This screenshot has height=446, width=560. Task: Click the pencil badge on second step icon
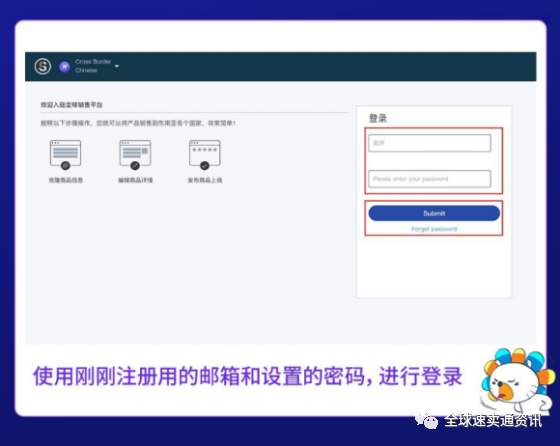point(135,166)
